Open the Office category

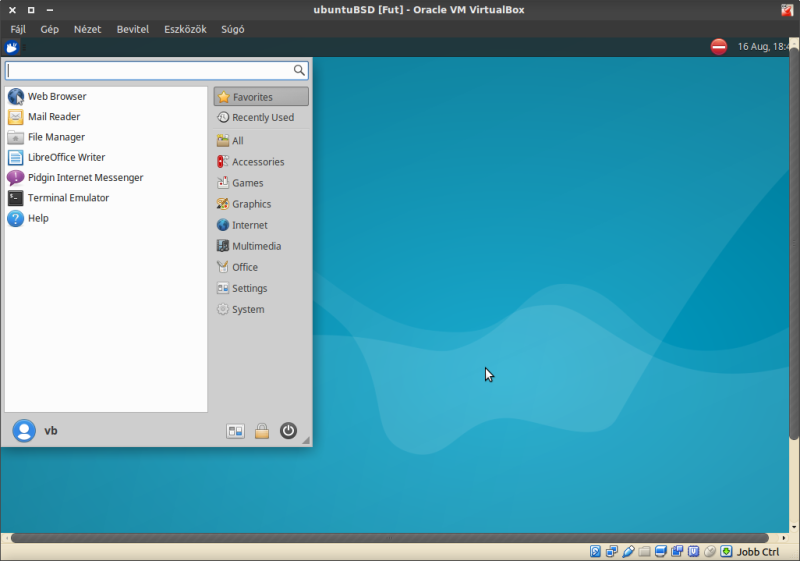pos(261,267)
